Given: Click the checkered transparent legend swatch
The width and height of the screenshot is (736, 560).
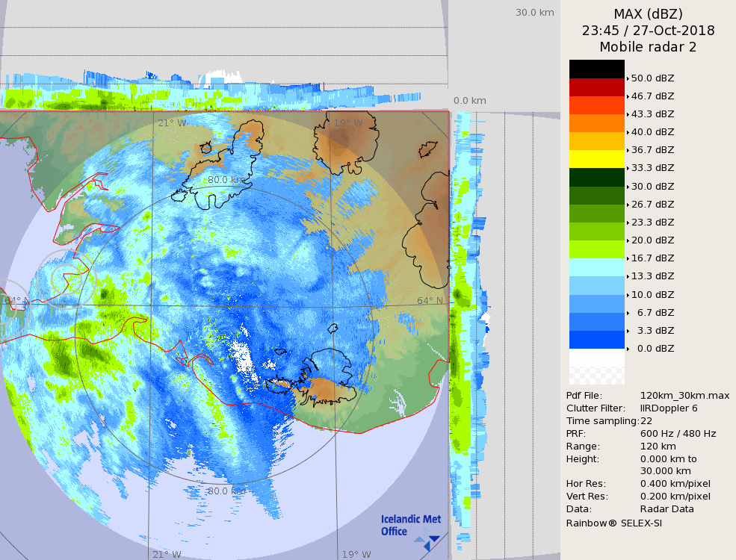Looking at the screenshot, I should tap(596, 367).
